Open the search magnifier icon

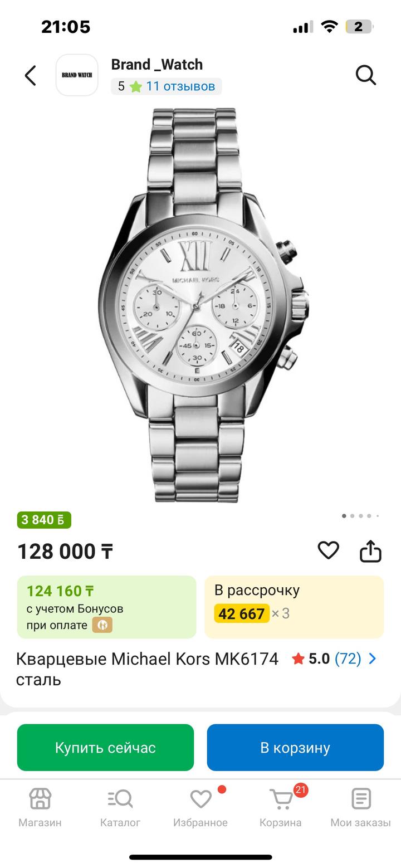pos(366,75)
